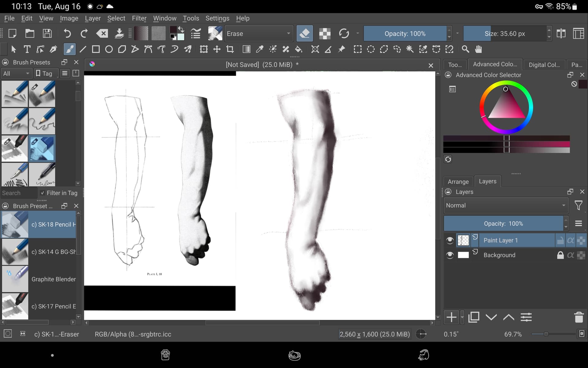Image resolution: width=588 pixels, height=368 pixels.
Task: Reload original brush preset
Action: 344,33
